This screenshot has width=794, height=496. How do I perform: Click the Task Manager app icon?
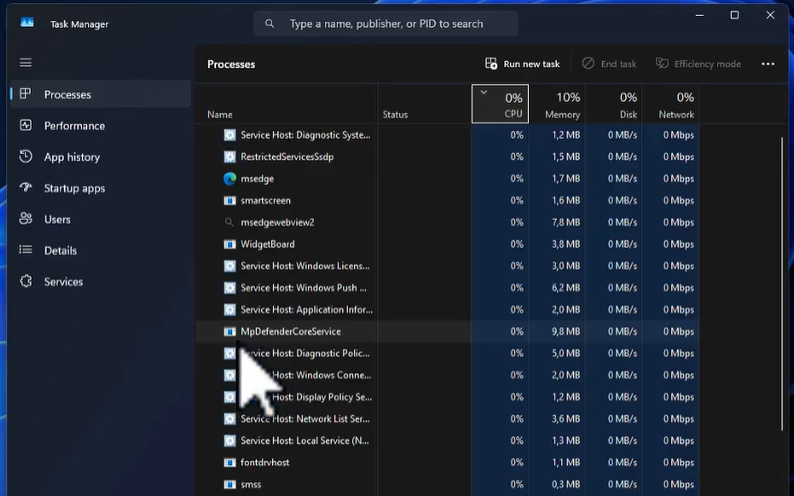(x=27, y=23)
